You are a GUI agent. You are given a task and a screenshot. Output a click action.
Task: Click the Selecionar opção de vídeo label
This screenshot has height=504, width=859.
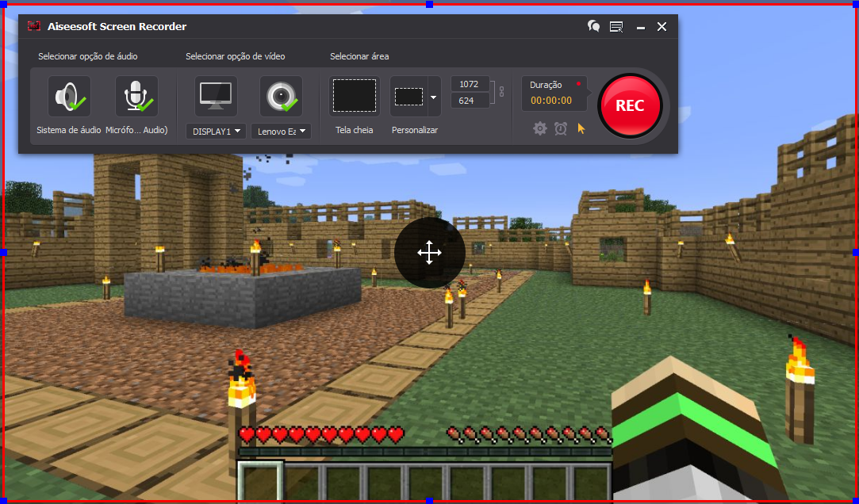click(236, 56)
